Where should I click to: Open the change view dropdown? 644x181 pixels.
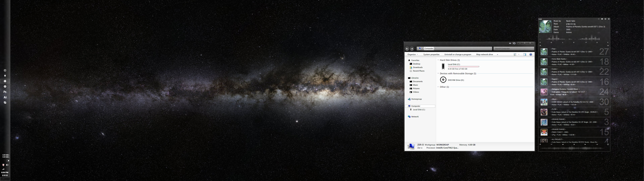pyautogui.click(x=519, y=54)
